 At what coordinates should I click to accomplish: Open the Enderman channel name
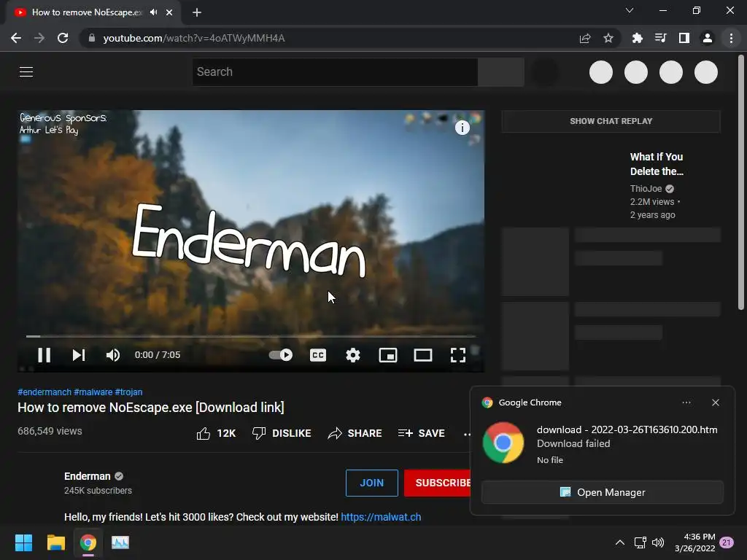pos(88,476)
